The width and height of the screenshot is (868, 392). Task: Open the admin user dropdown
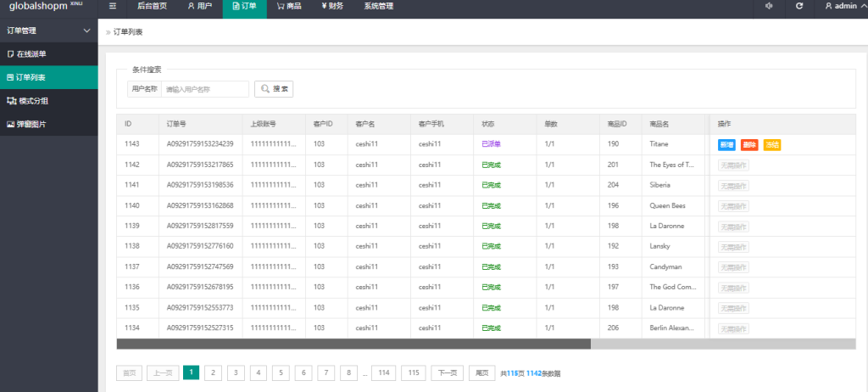pyautogui.click(x=840, y=6)
